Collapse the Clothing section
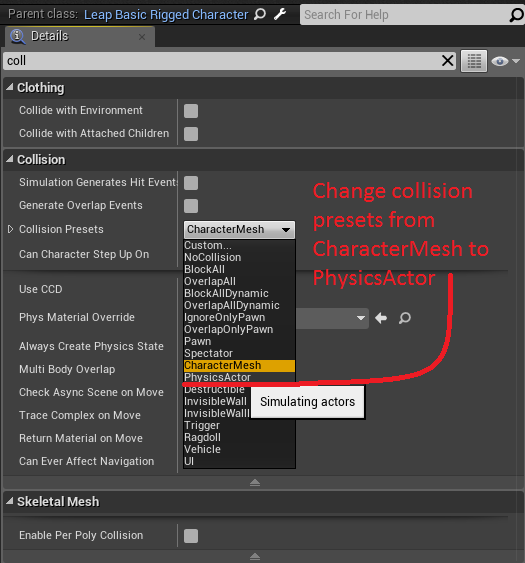The width and height of the screenshot is (525, 563). [10, 87]
